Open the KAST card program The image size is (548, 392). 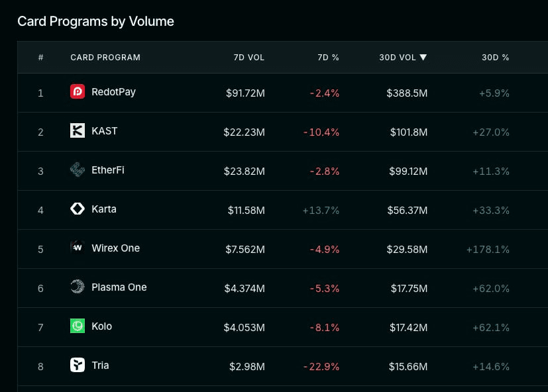coord(105,131)
